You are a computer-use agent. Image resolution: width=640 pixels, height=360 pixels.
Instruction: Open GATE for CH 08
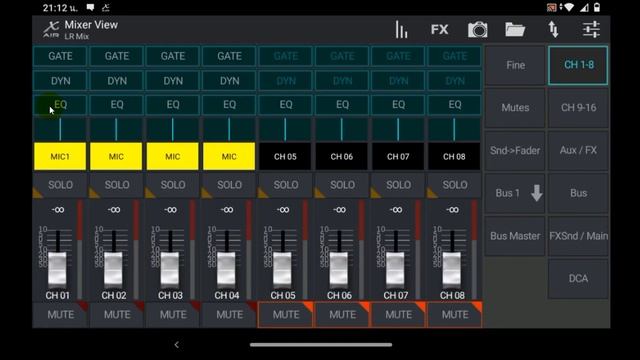pyautogui.click(x=455, y=56)
